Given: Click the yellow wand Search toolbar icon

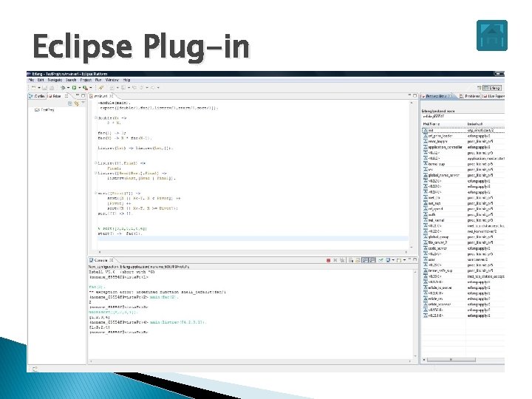Looking at the screenshot, I should point(101,88).
